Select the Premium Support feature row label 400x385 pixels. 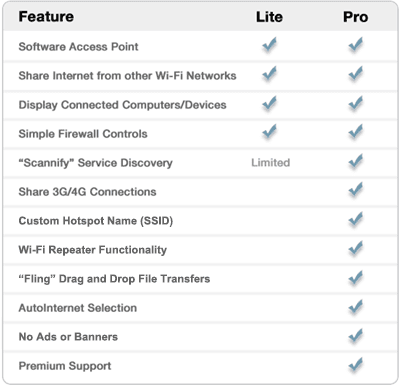[x=65, y=366]
